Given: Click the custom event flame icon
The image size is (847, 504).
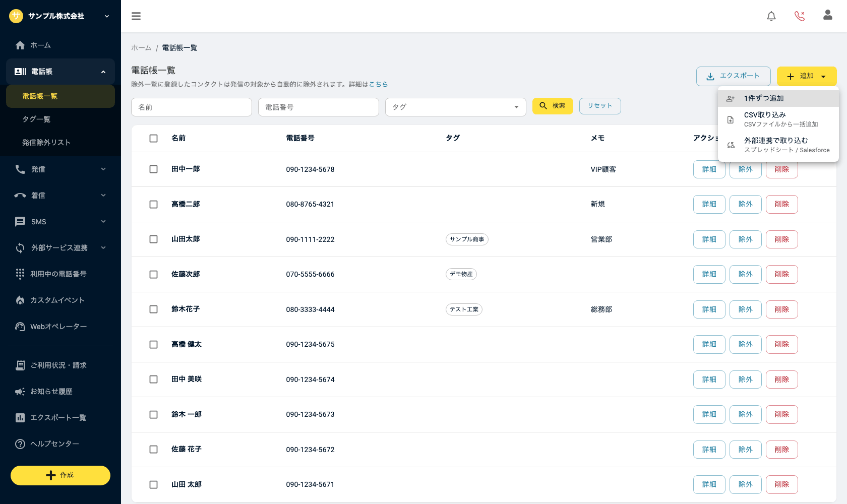Looking at the screenshot, I should (x=20, y=300).
